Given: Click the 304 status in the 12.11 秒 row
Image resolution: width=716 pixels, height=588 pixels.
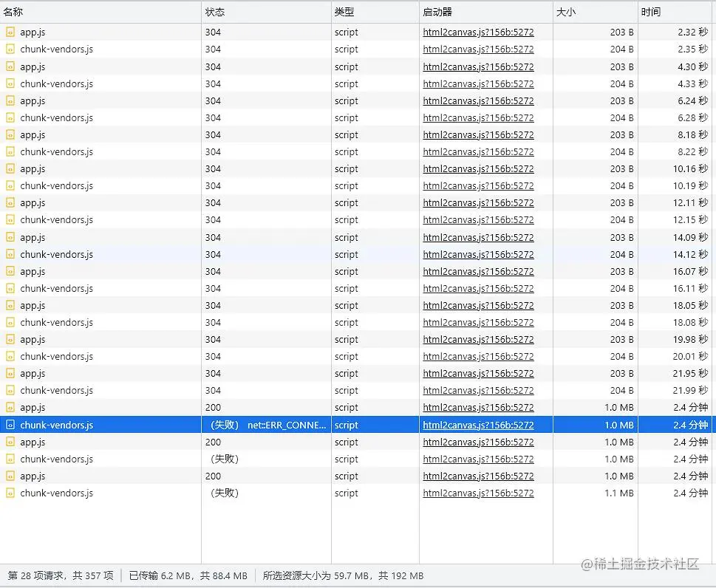Looking at the screenshot, I should (x=213, y=202).
